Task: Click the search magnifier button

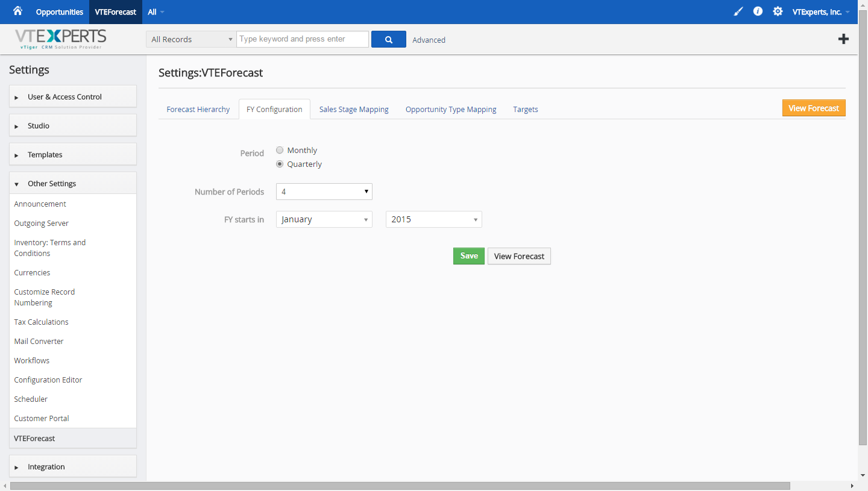Action: (x=389, y=39)
